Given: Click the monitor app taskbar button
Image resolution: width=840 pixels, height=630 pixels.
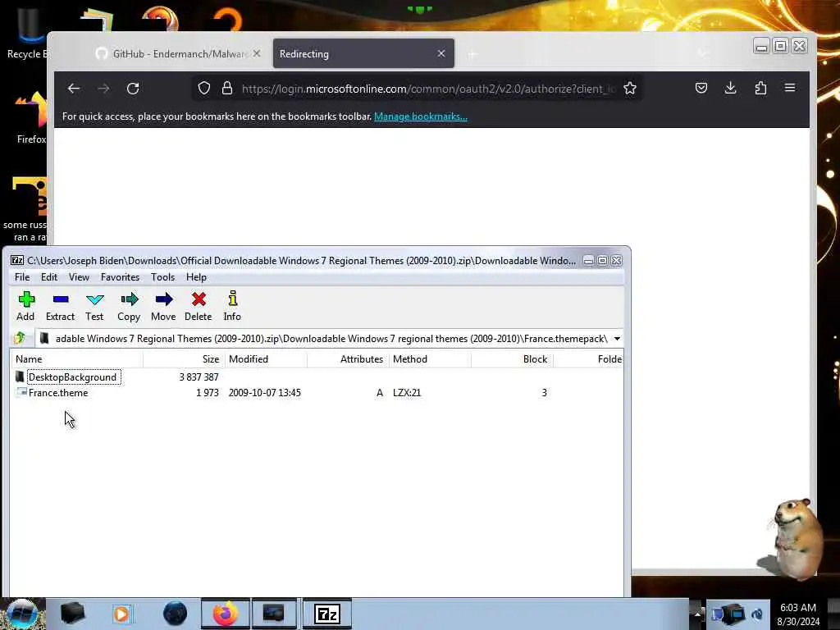Looking at the screenshot, I should 274,614.
